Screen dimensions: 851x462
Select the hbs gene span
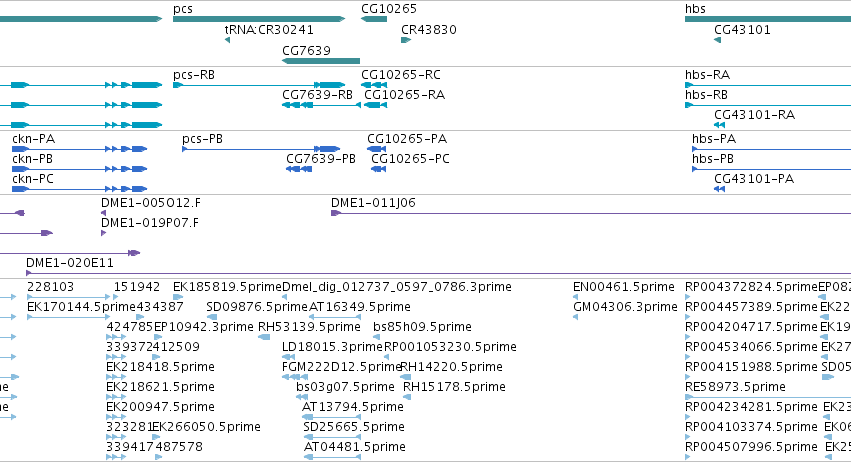tap(768, 19)
